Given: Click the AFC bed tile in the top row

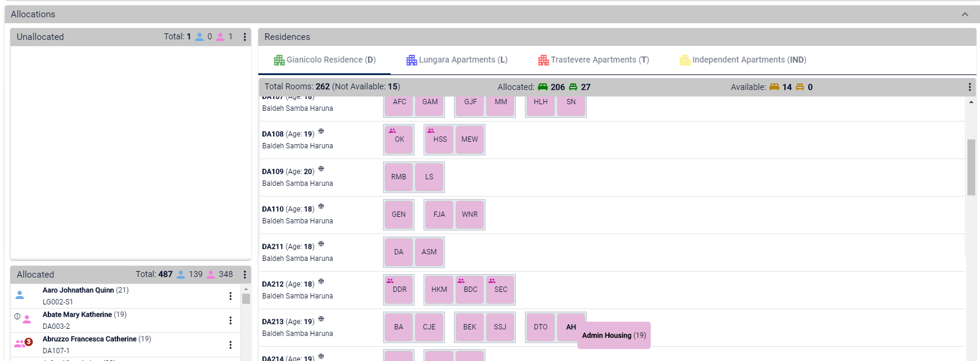Looking at the screenshot, I should tap(399, 105).
